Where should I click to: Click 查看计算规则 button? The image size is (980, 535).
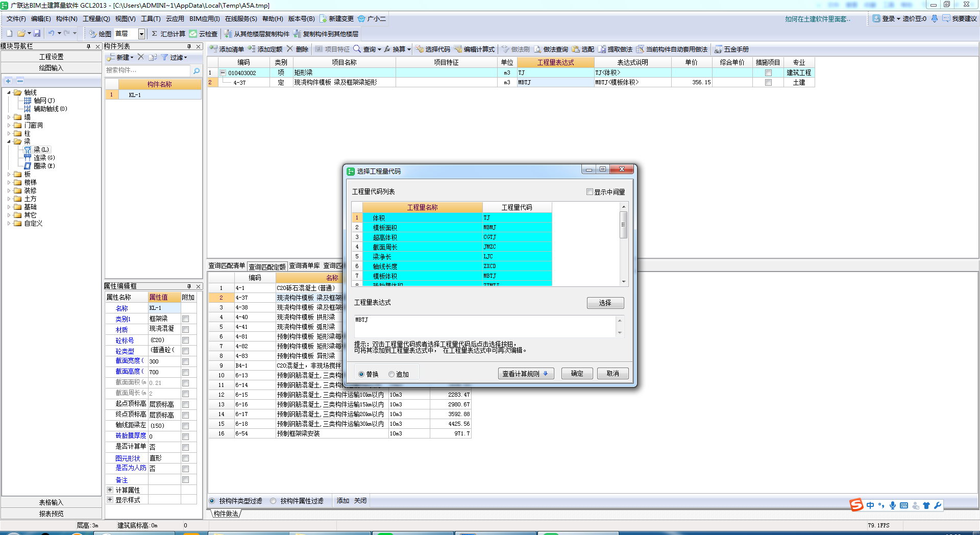526,374
